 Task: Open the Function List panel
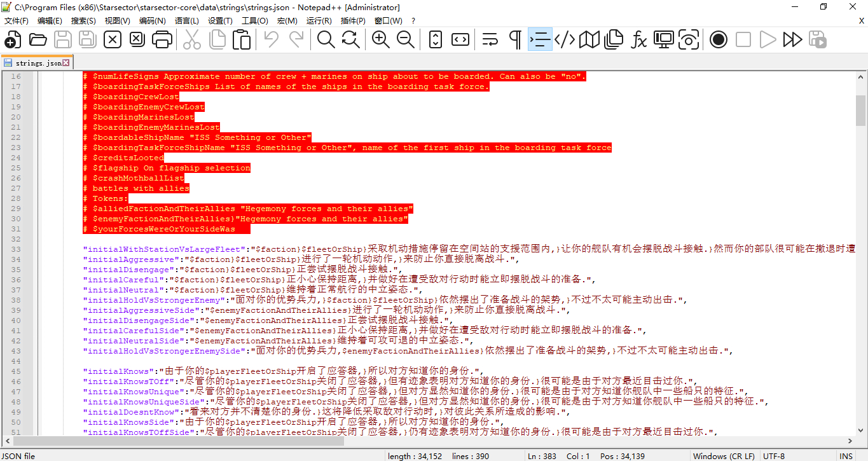coord(639,39)
